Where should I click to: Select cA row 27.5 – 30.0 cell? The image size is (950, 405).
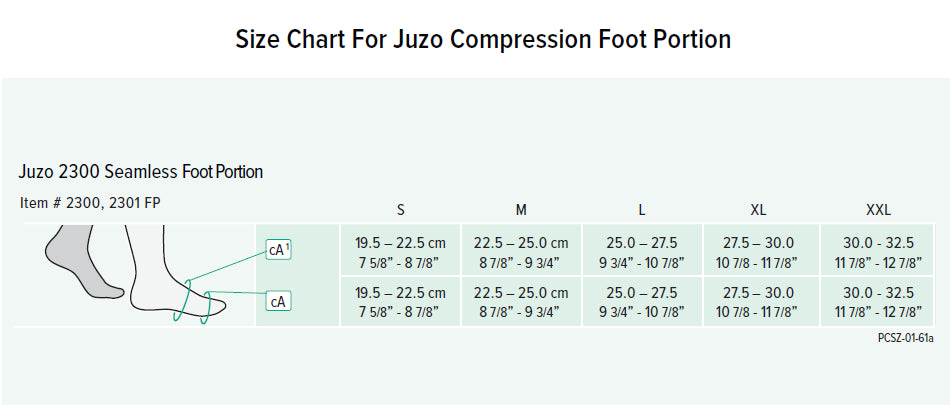tap(759, 302)
